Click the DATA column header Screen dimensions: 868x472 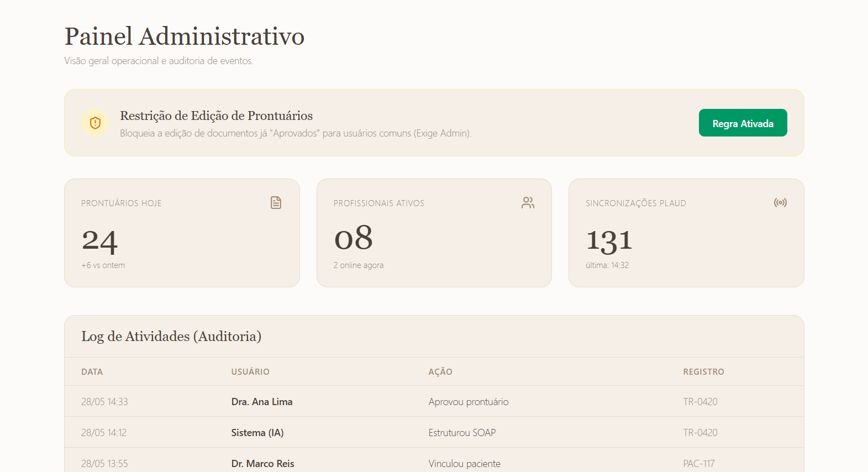point(92,372)
